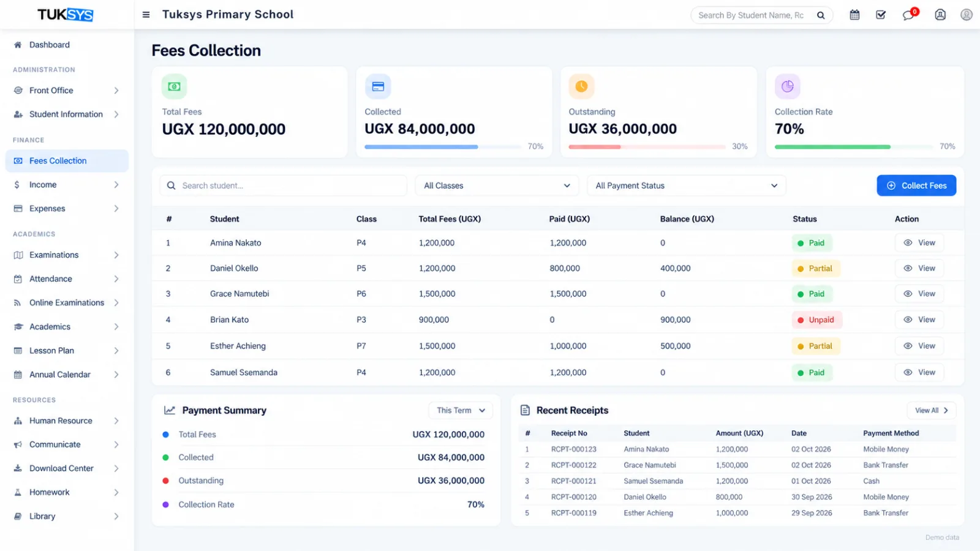The width and height of the screenshot is (980, 551).
Task: Click the Recent Receipts document icon
Action: pos(525,410)
